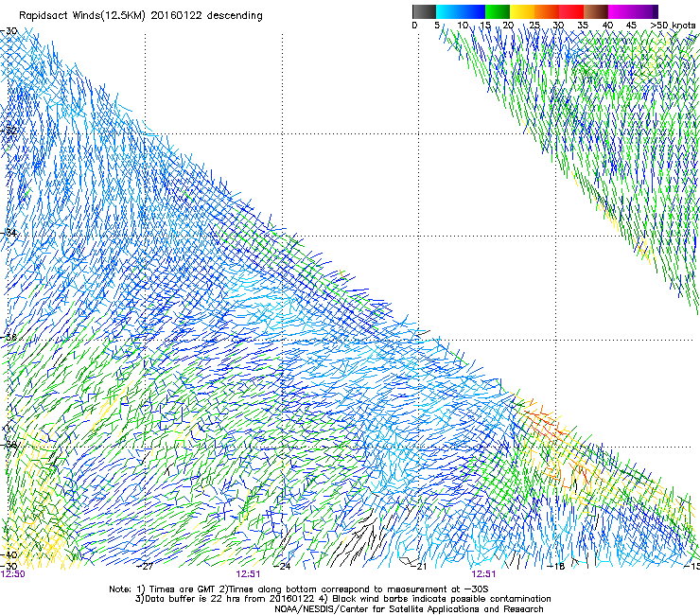This screenshot has height=615, width=700.
Task: Click the "Rapidsact Winds(12.5KM) 20160122 descending" title
Action: 141,16
